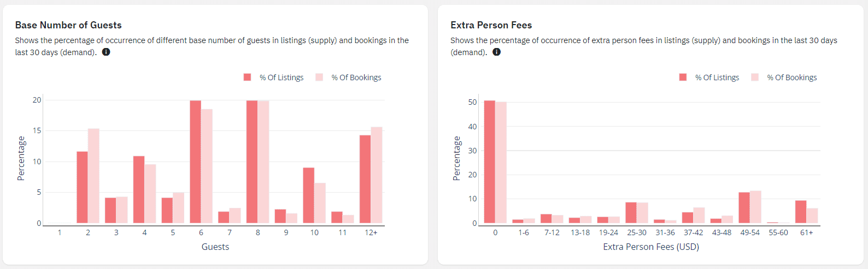
Task: Toggle % Of Listings legend in Guests chart
Action: click(x=274, y=77)
